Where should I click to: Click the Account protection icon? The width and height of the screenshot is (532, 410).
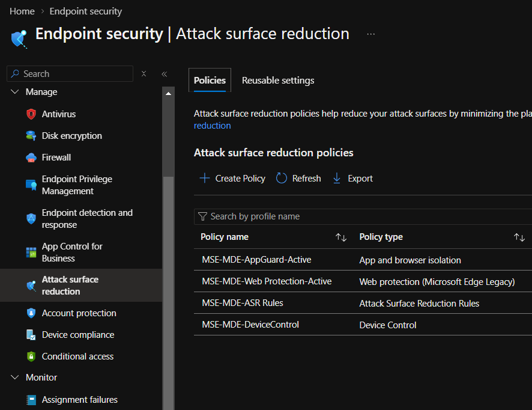(31, 313)
